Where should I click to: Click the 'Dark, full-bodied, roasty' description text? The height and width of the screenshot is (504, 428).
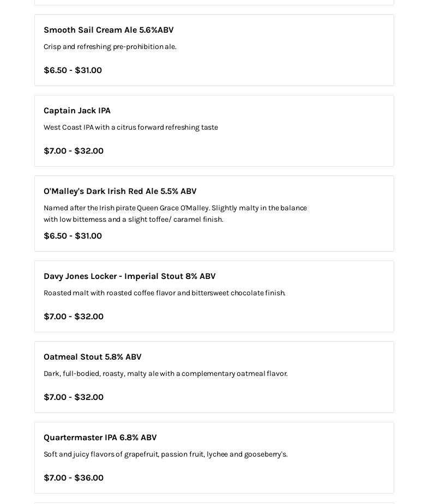tap(166, 374)
